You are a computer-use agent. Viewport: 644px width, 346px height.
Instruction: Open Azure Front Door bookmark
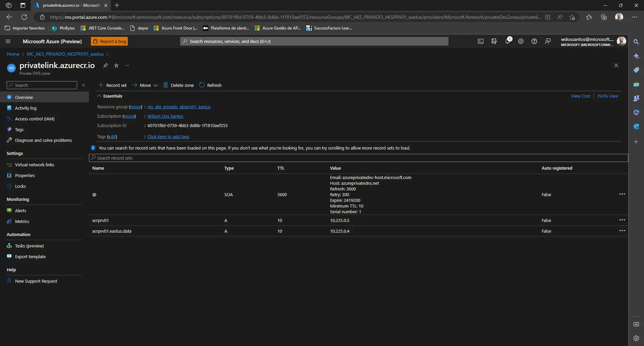point(176,28)
